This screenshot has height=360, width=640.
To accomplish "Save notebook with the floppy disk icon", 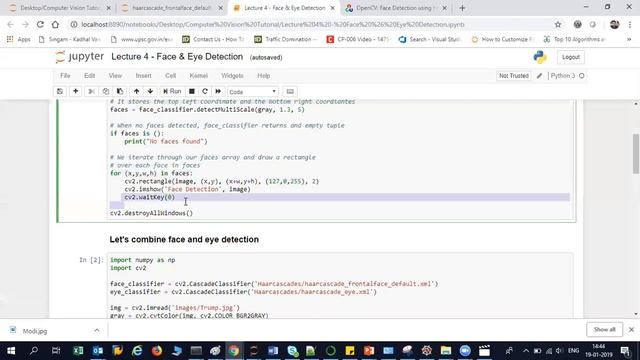I will (x=60, y=91).
